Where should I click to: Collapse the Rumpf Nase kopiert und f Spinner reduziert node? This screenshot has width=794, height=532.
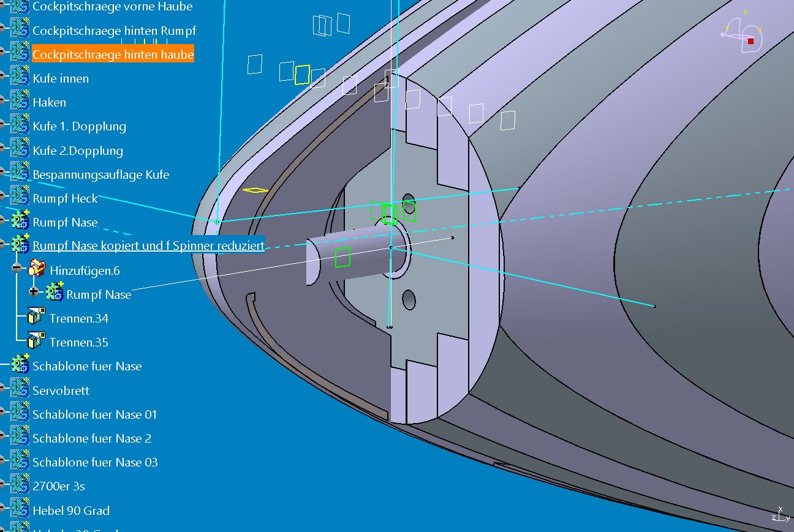pos(2,245)
